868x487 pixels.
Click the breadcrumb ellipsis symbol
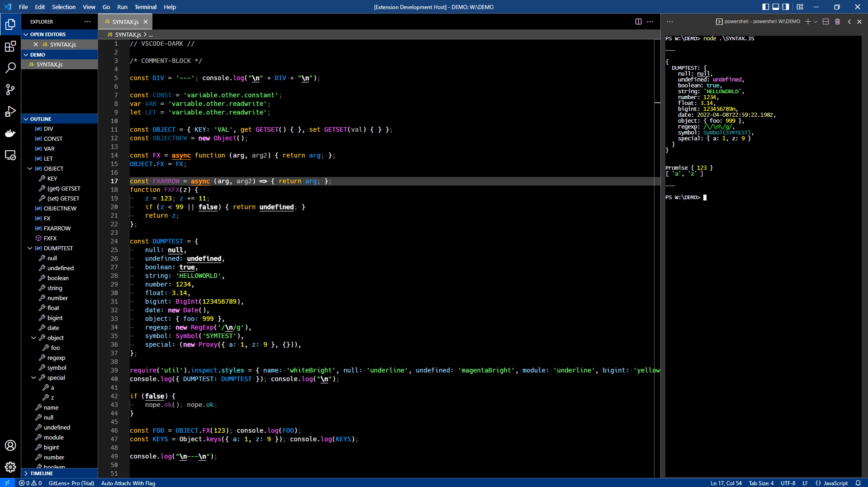point(151,35)
